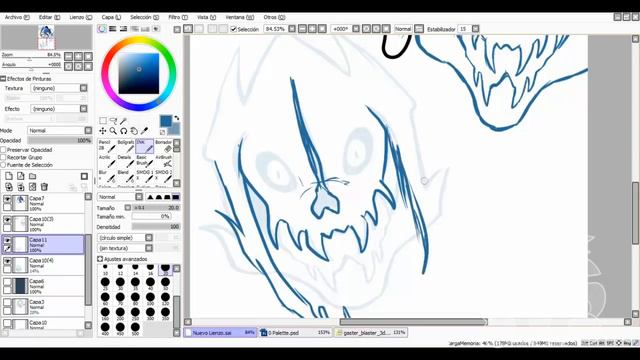The image size is (640, 360).
Task: Show the hidden Capa6 layer
Action: point(7,282)
